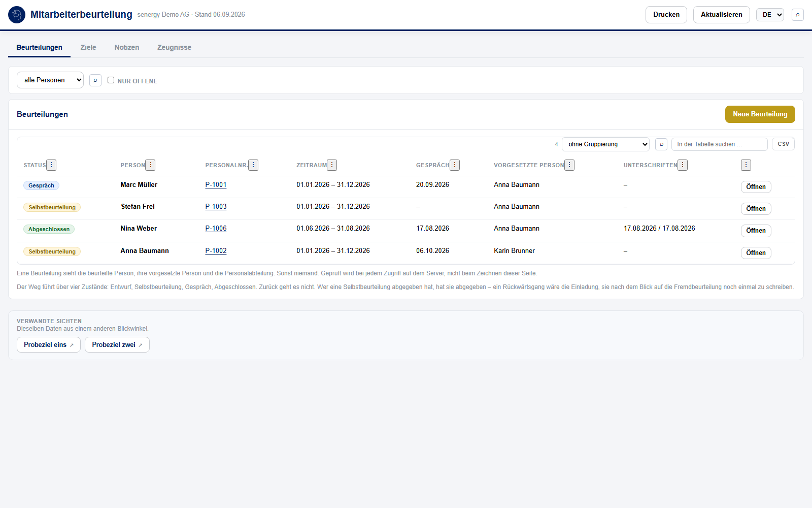Click the Mitarbeiterbeurteilung logo icon

click(17, 15)
